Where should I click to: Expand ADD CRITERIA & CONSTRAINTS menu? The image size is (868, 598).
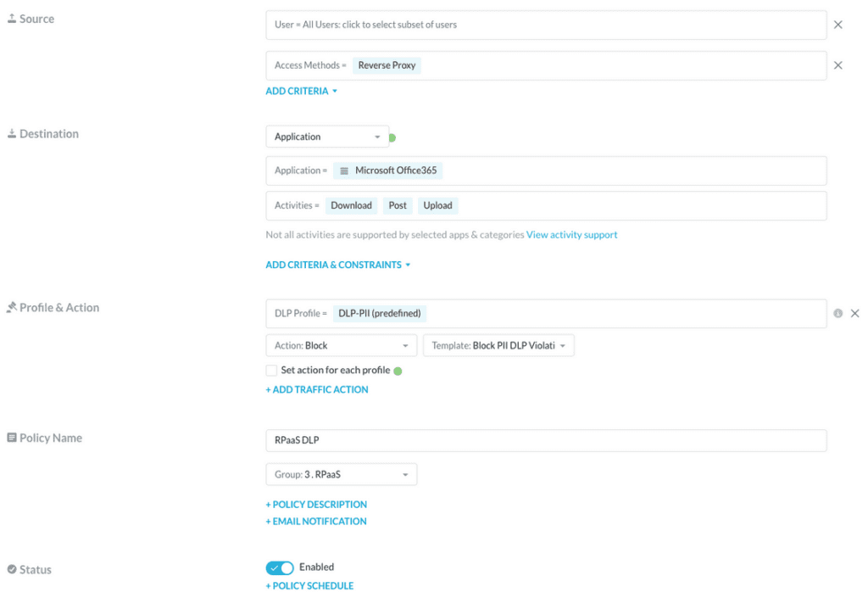(x=337, y=265)
